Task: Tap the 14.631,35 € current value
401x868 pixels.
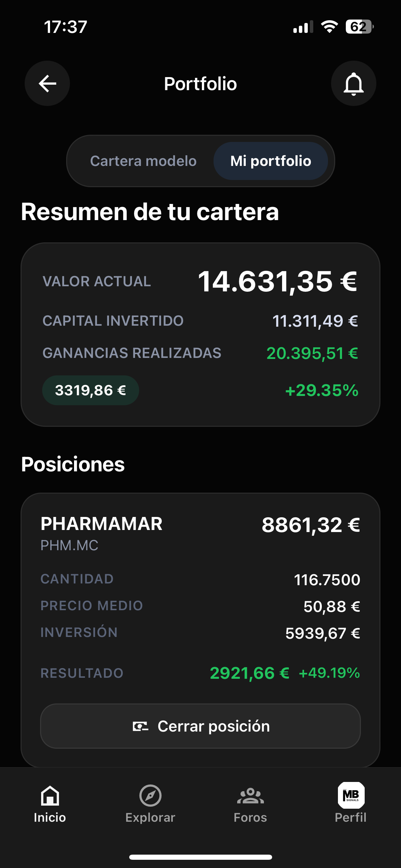Action: point(278,282)
